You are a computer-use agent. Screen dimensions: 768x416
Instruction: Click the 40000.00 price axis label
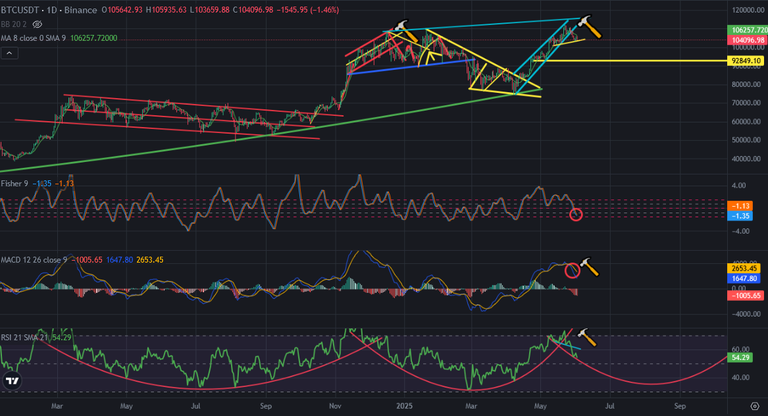[x=746, y=159]
